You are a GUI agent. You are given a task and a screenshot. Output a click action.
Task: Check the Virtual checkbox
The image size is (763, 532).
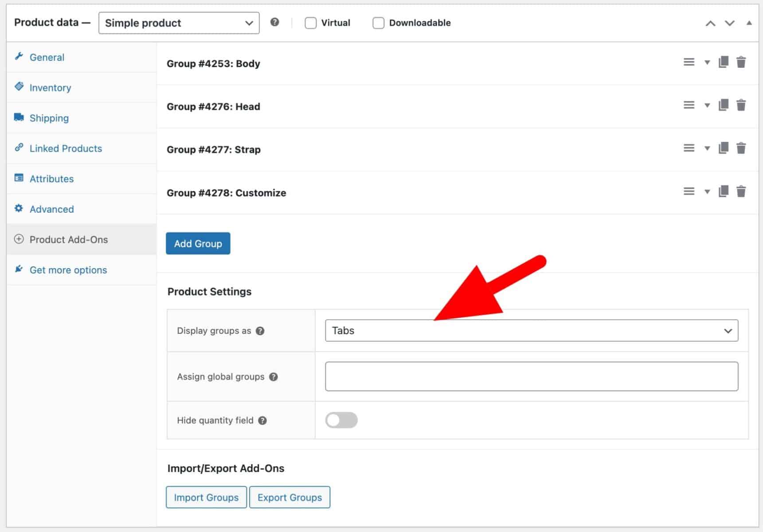coord(310,23)
